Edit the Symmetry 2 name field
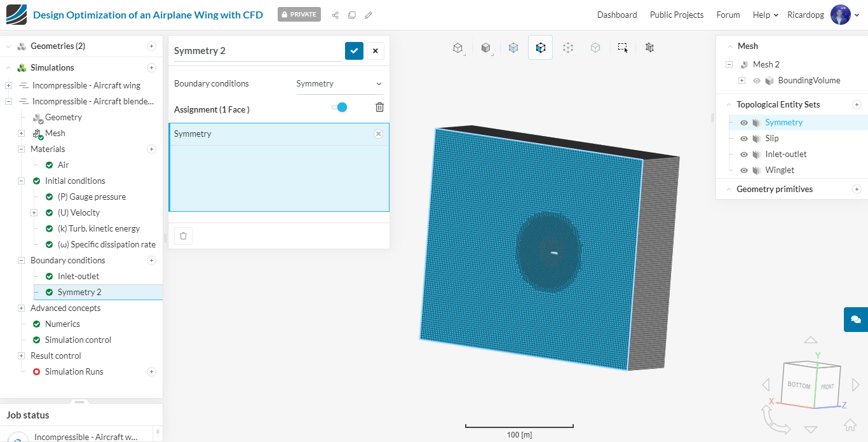The width and height of the screenshot is (868, 442). (257, 51)
